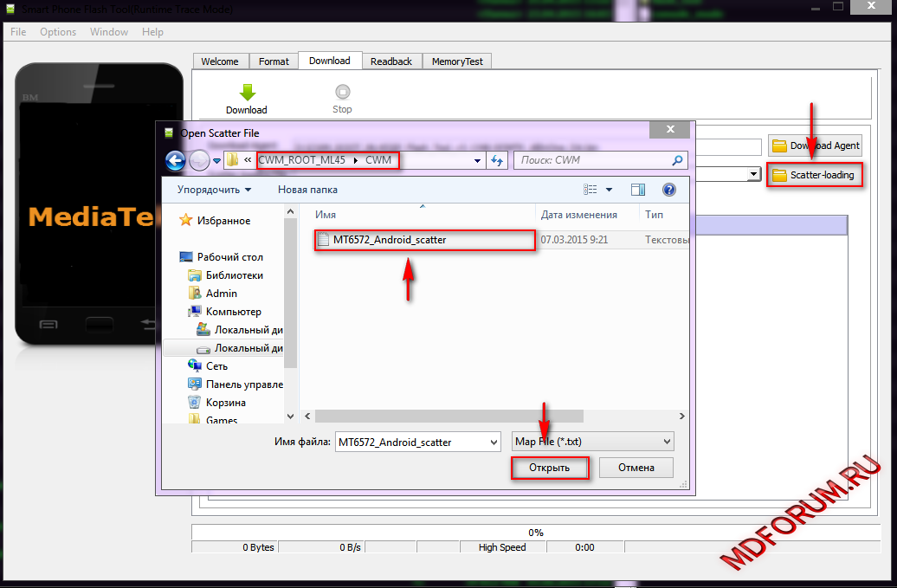
Task: Click the magnifier search icon
Action: click(x=677, y=160)
